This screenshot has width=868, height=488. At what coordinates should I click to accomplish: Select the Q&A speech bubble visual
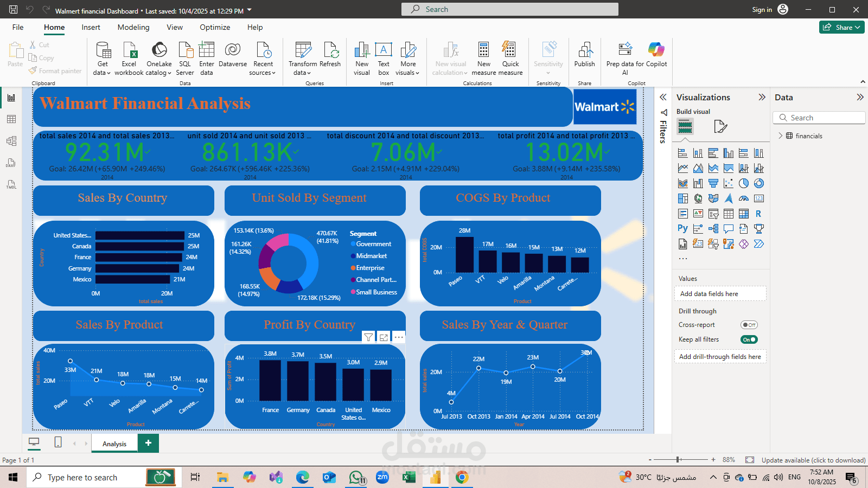coord(729,229)
